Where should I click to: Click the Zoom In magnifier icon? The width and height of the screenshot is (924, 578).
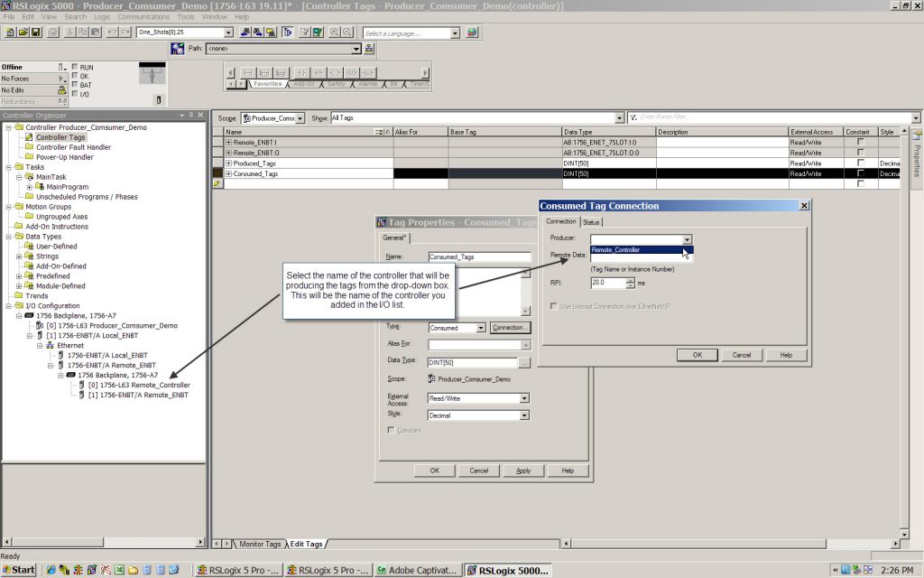coord(334,32)
